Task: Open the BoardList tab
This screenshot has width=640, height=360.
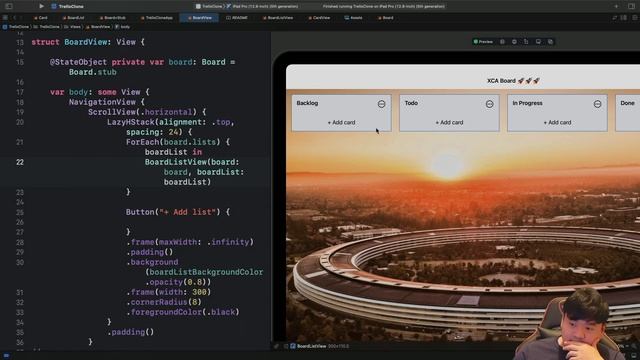Action: [73, 18]
